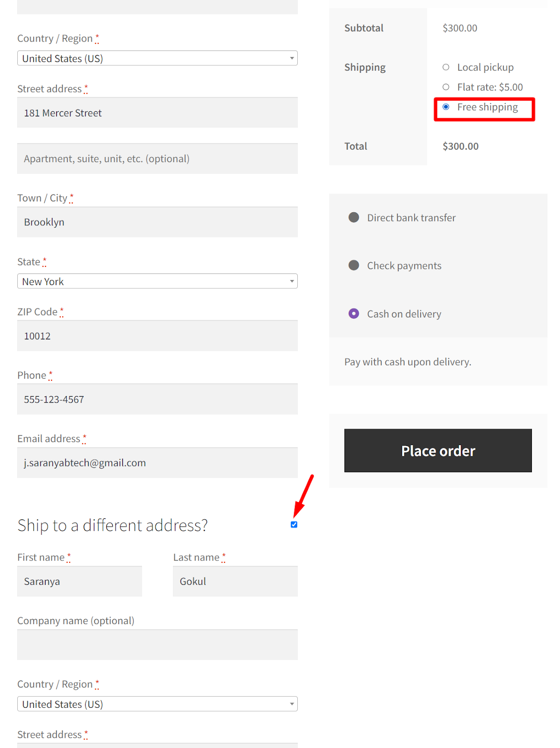Click the Place order button

[438, 450]
